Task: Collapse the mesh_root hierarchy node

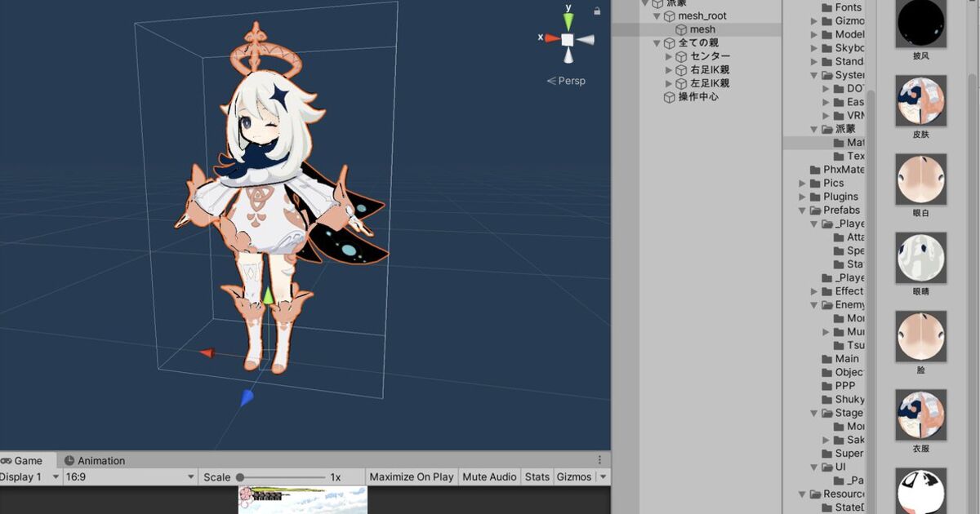Action: pyautogui.click(x=656, y=16)
